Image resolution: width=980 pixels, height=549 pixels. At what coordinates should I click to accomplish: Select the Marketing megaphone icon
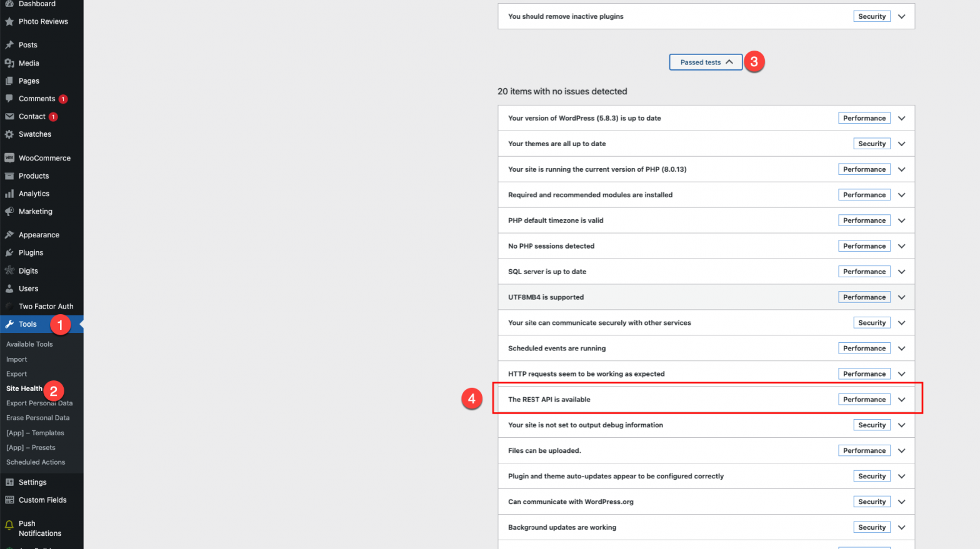point(9,211)
